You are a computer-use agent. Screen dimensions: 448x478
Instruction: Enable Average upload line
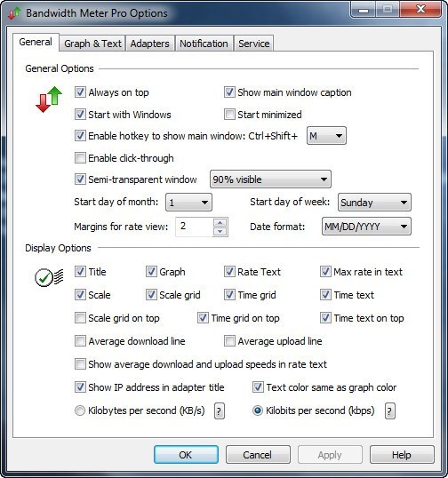click(229, 341)
